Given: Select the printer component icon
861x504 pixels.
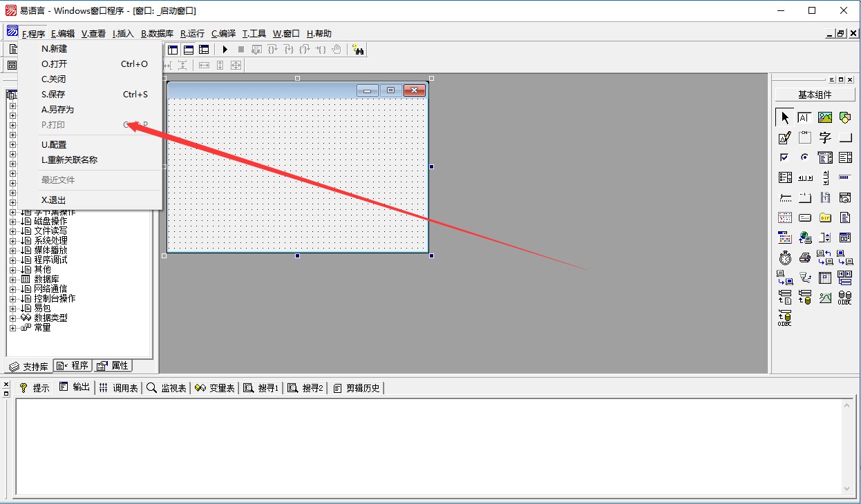Looking at the screenshot, I should pyautogui.click(x=804, y=258).
